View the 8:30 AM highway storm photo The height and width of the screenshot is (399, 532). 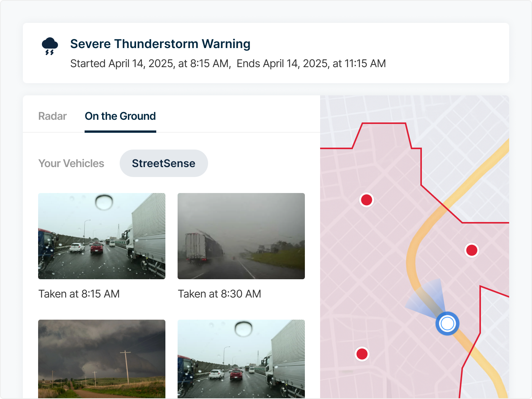point(241,236)
